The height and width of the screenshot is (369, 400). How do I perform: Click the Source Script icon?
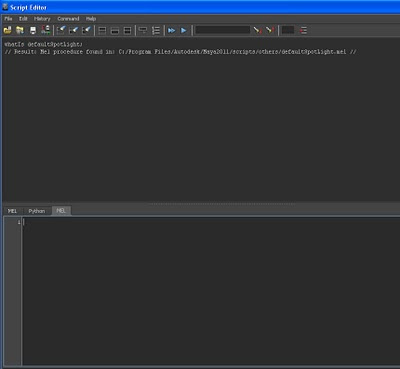pos(20,30)
